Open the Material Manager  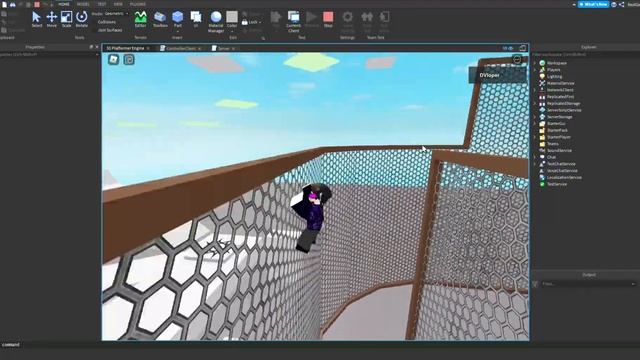pyautogui.click(x=216, y=22)
